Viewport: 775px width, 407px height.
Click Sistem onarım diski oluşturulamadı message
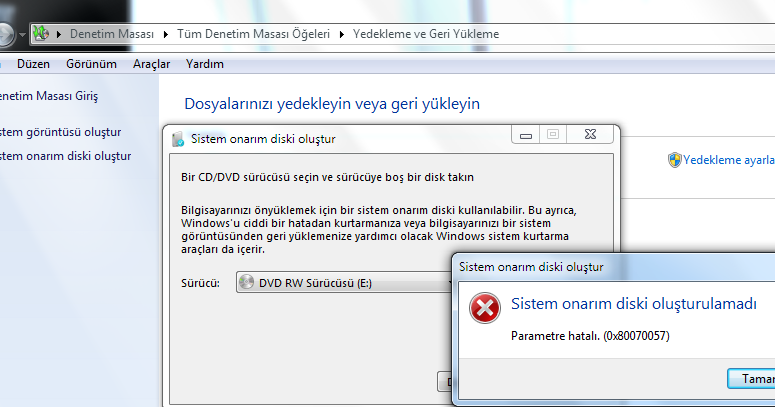[634, 304]
